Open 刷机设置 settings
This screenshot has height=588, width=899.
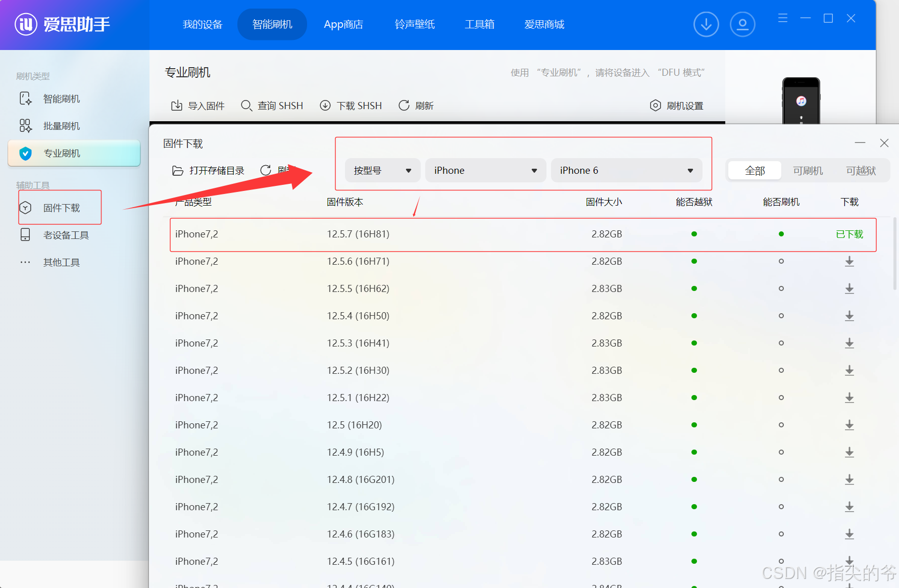tap(676, 106)
